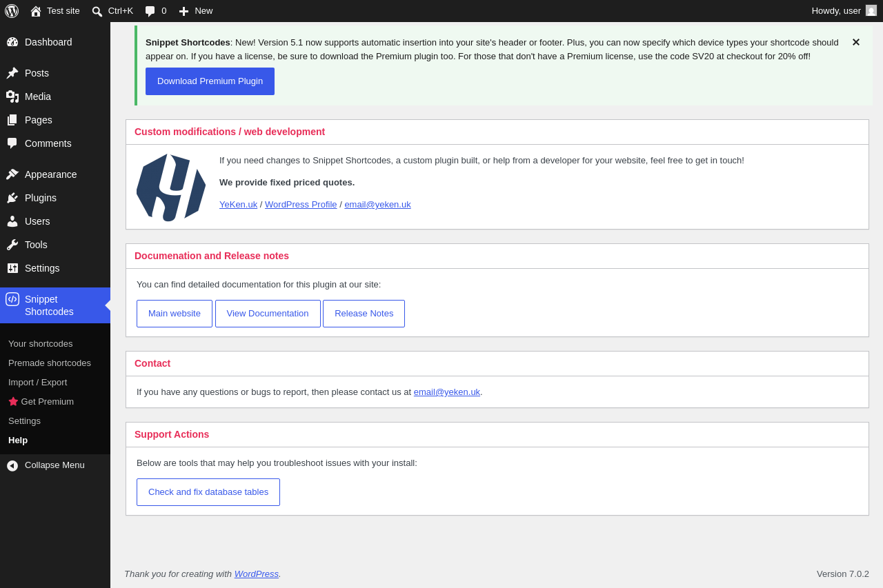
Task: Click the Posts pushpin icon
Action: tap(12, 73)
